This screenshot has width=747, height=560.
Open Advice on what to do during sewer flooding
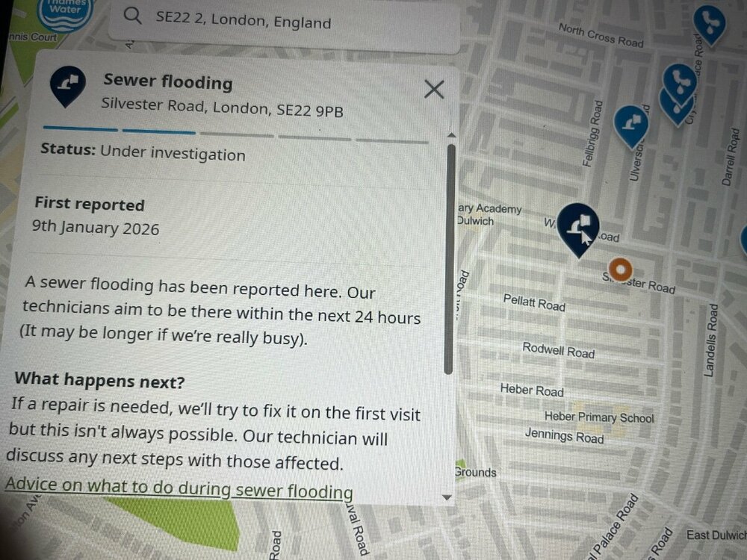(179, 488)
